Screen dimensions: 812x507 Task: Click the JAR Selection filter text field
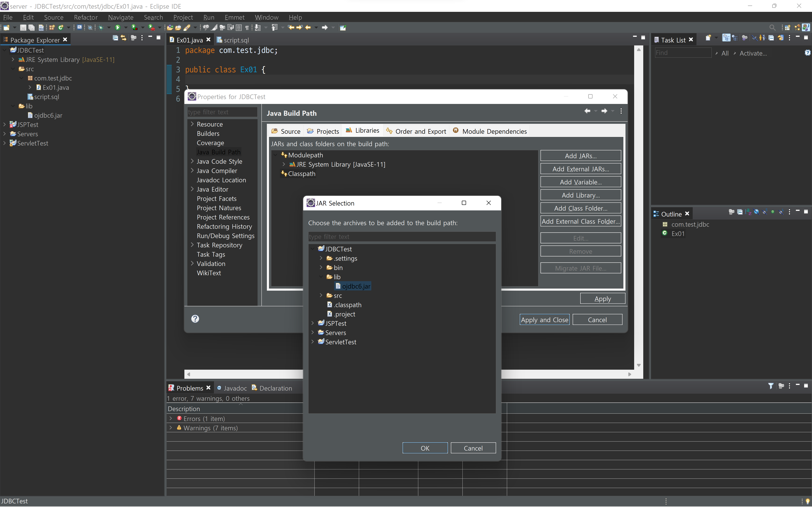[402, 237]
